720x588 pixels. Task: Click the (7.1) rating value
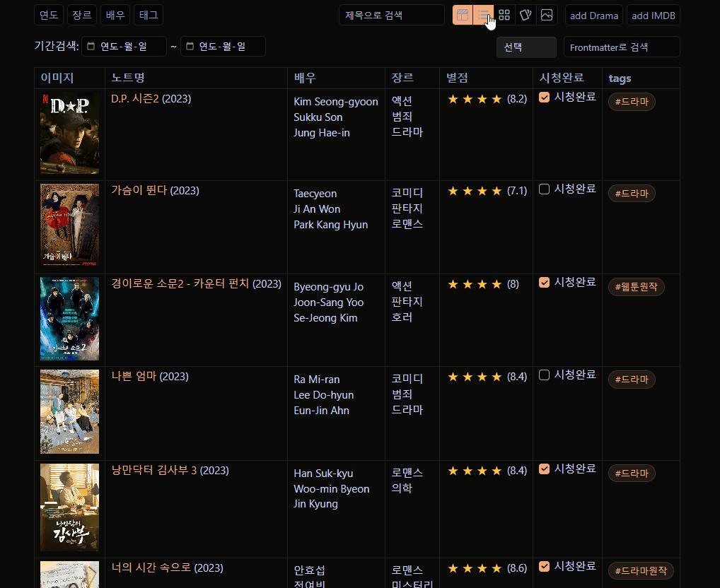[517, 190]
